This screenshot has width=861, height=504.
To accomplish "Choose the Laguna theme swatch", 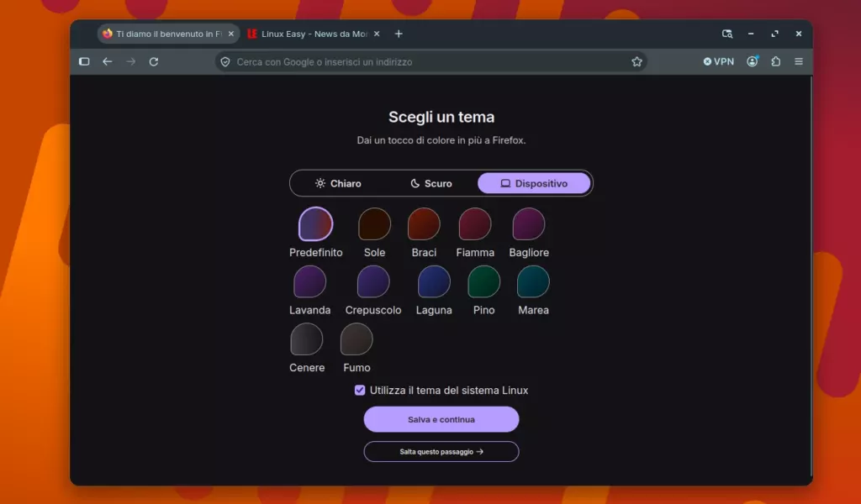I will tap(434, 281).
